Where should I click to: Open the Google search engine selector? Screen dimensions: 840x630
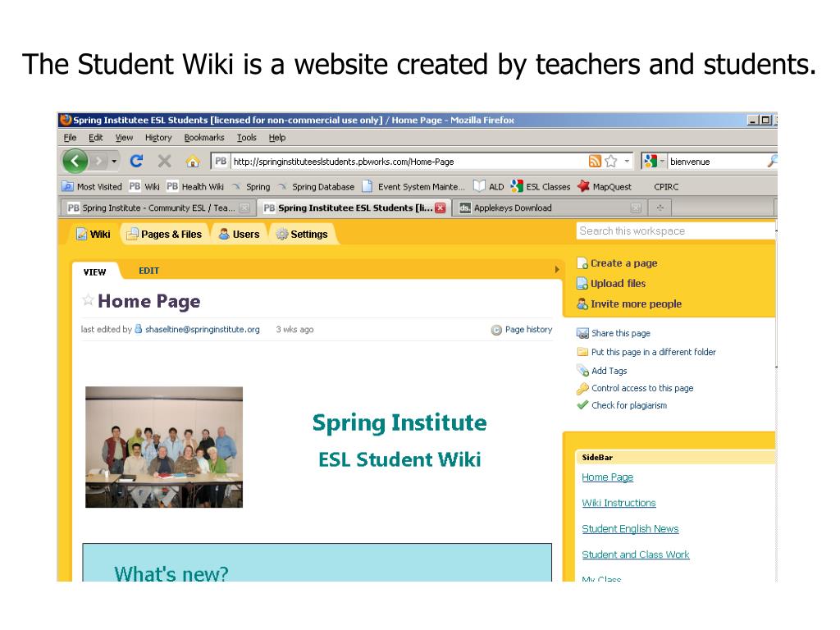click(x=654, y=161)
